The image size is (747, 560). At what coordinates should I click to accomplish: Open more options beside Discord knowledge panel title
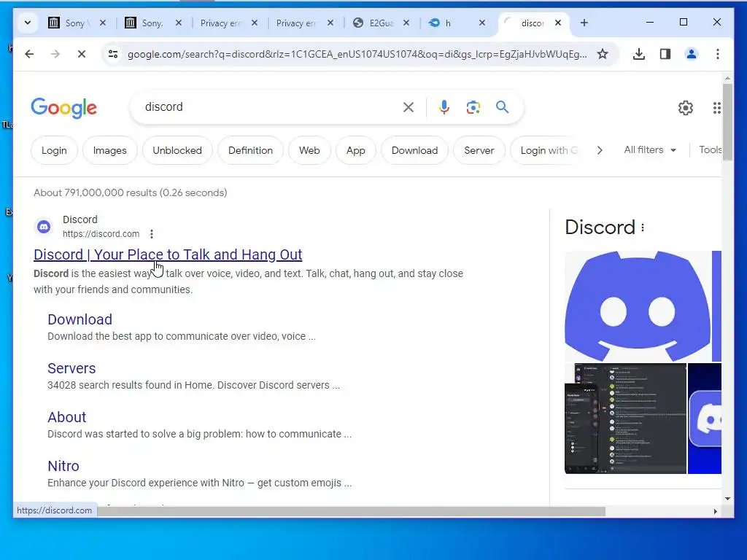coord(643,227)
